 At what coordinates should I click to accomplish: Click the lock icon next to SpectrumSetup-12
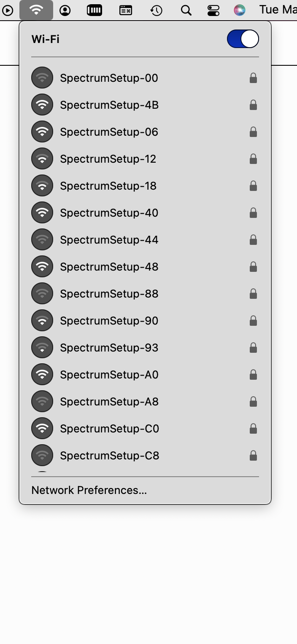pos(253,158)
